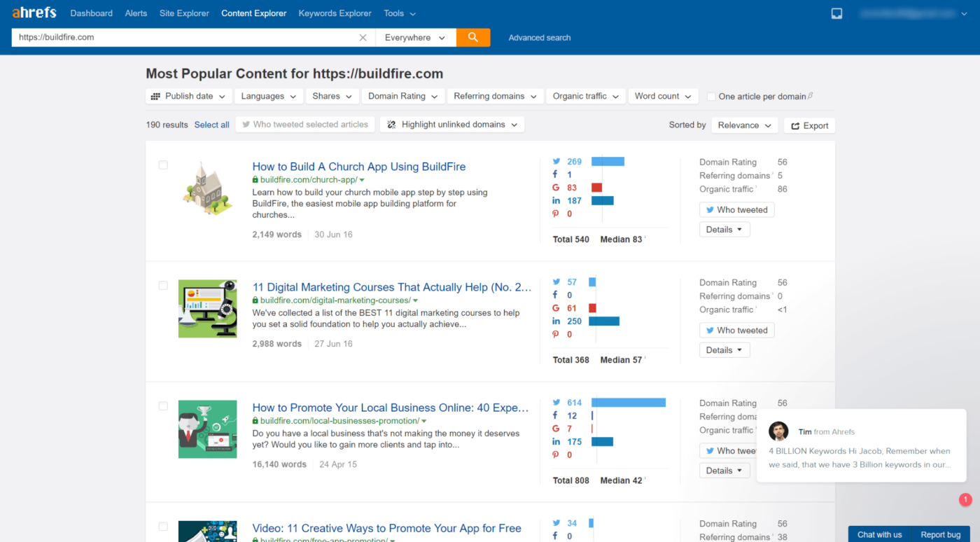Screen dimensions: 980x542
Task: Select the Digital Marketing Courses article checkbox
Action: 163,286
